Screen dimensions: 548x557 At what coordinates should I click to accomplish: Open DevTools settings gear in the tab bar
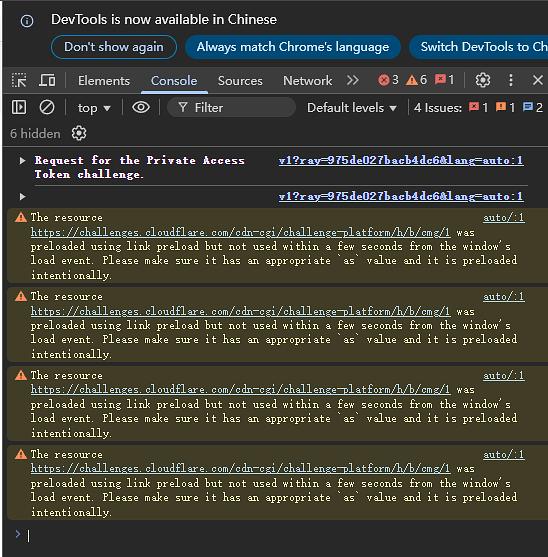point(483,80)
